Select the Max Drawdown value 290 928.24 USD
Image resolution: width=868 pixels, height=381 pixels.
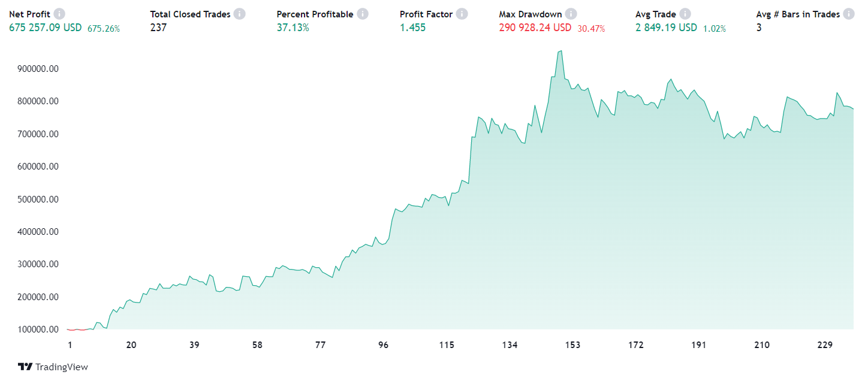535,28
